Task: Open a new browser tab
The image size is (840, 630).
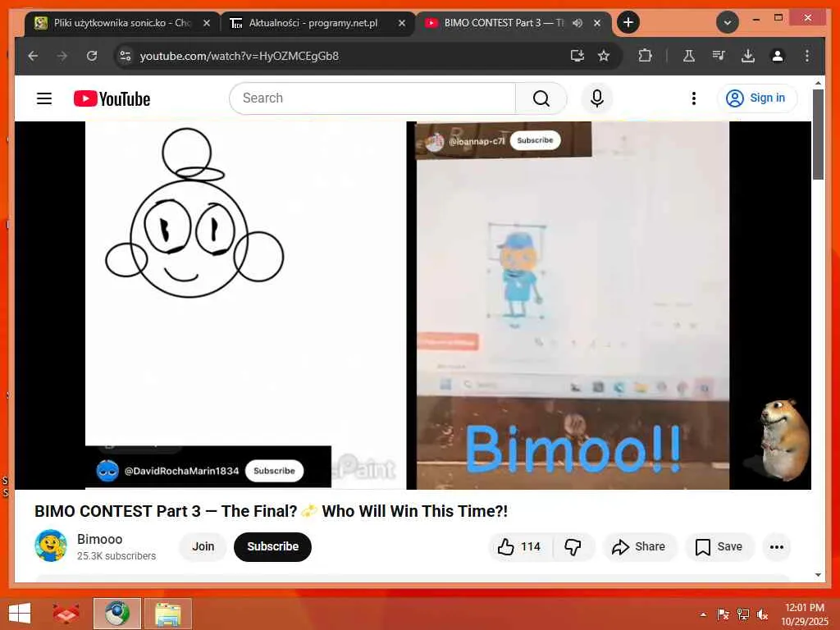Action: [628, 22]
